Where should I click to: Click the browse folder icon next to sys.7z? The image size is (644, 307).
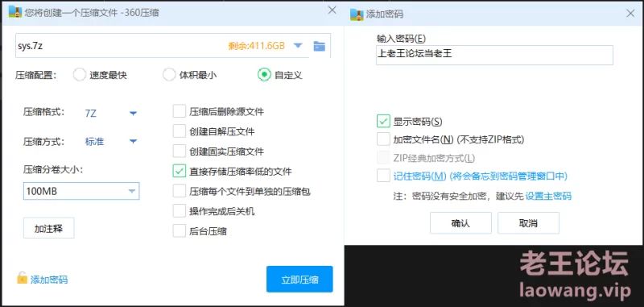(x=319, y=46)
